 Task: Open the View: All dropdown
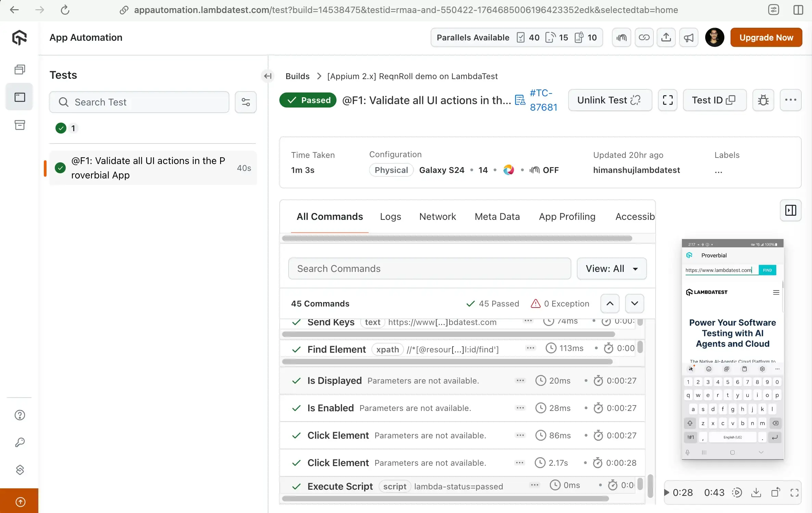[x=611, y=268]
